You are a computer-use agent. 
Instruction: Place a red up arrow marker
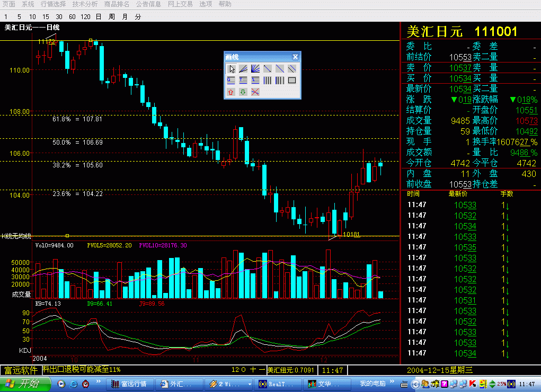click(231, 92)
